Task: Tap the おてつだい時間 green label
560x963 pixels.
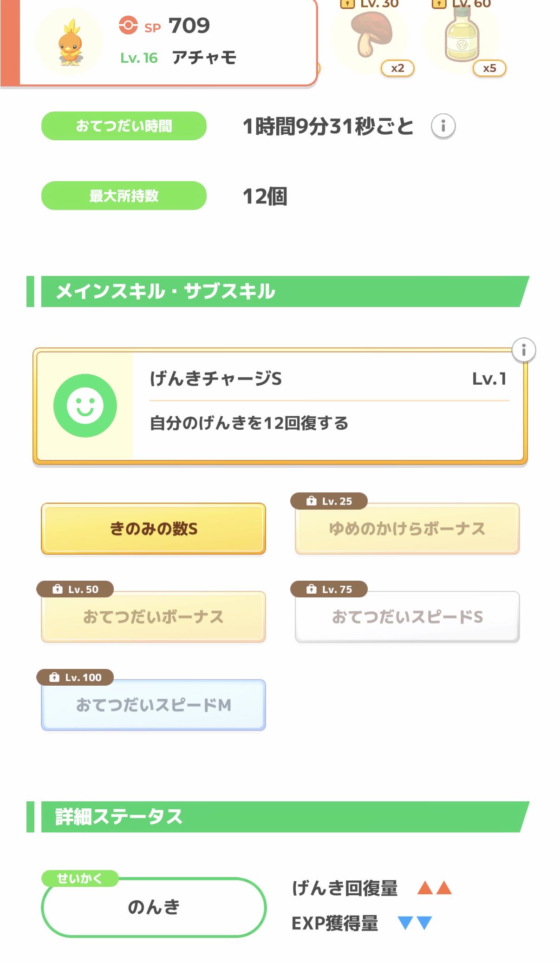Action: point(124,126)
